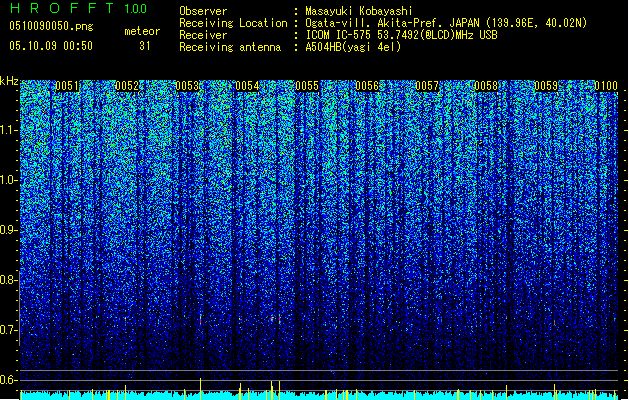Click the Receiving antenna label

[230, 47]
